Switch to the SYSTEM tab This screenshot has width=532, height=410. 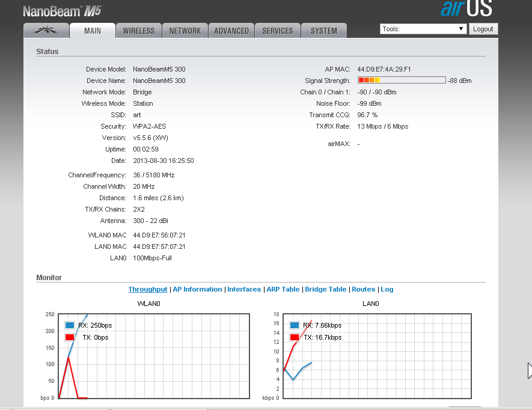[x=324, y=31]
